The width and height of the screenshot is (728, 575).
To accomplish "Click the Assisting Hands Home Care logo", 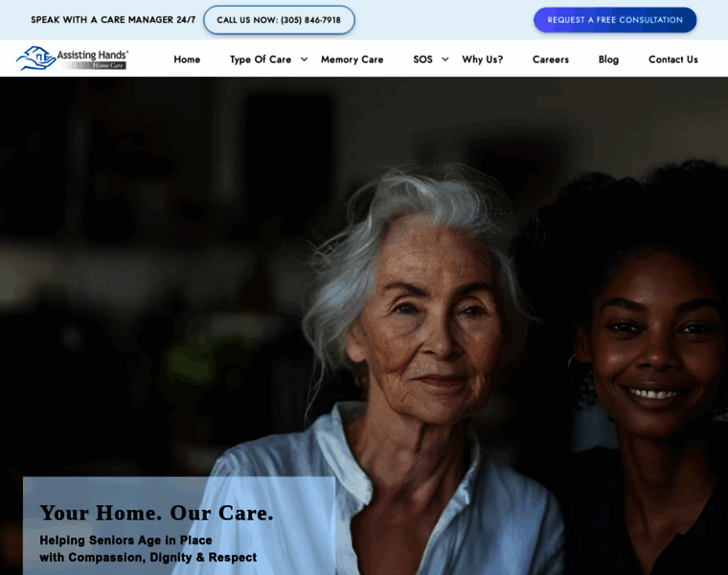I will point(72,58).
